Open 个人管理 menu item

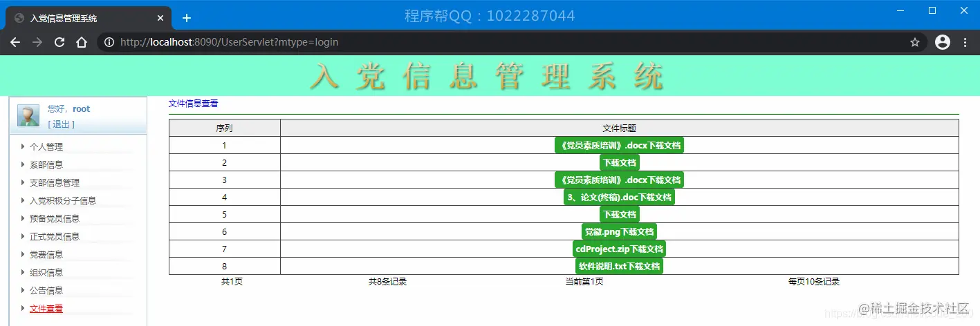tap(46, 146)
